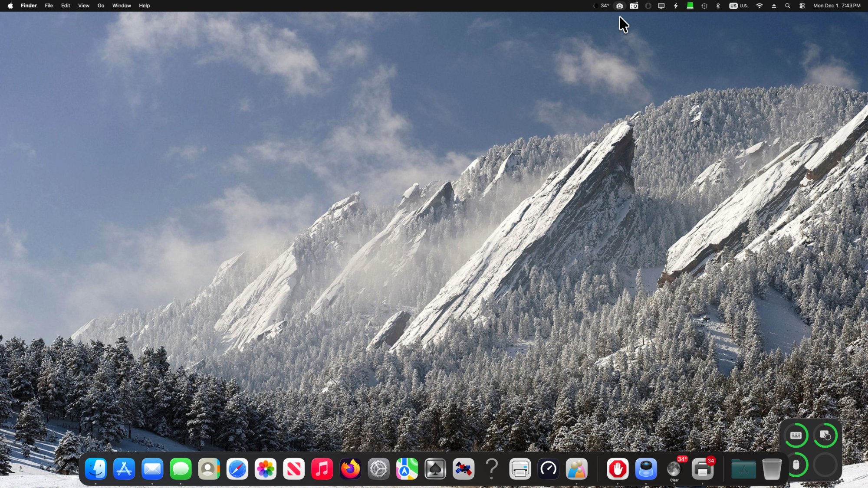The image size is (868, 488).
Task: Launch the Speedtest gauge app from Dock
Action: click(x=548, y=469)
